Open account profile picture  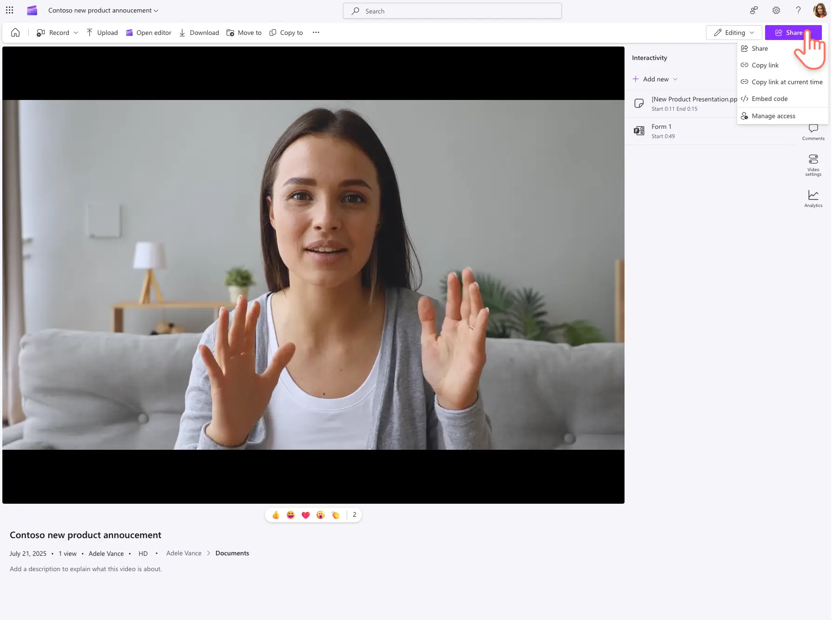(820, 10)
